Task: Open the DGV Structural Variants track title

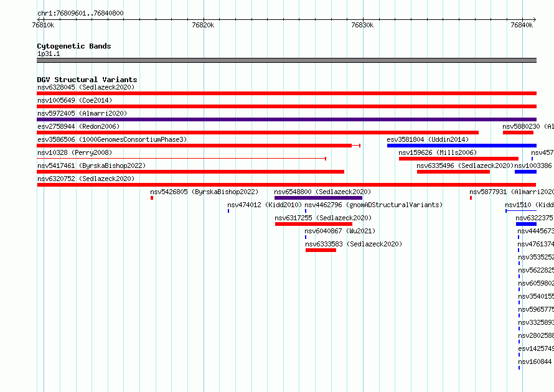Action: 87,80
